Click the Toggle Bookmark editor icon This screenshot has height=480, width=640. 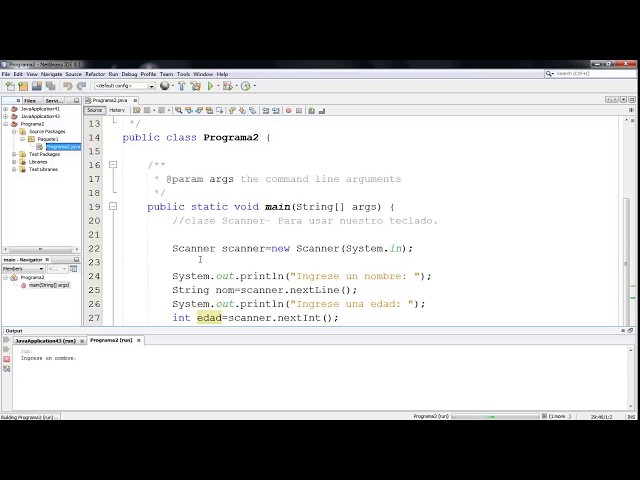(253, 111)
